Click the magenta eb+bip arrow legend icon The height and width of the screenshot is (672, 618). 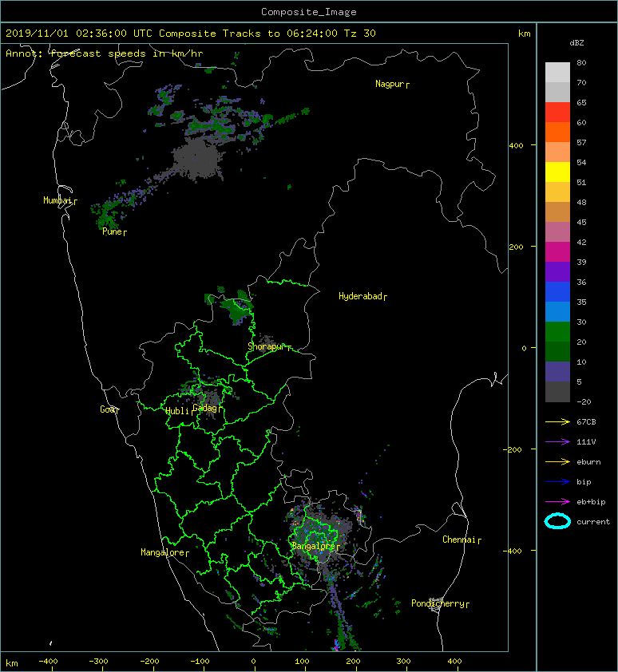point(557,501)
